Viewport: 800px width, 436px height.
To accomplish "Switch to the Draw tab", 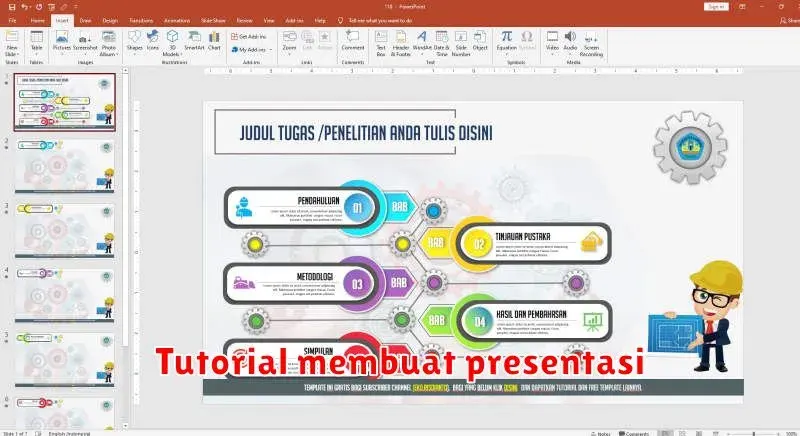I will 85,20.
